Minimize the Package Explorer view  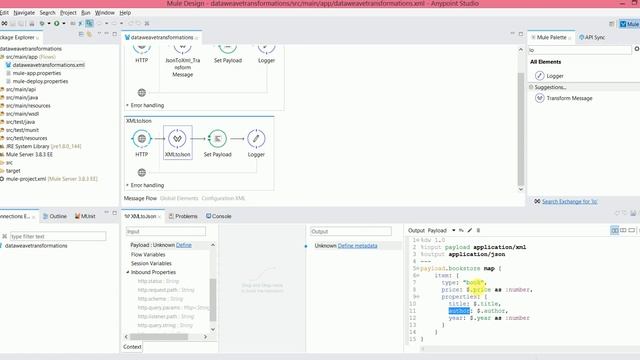coord(107,34)
